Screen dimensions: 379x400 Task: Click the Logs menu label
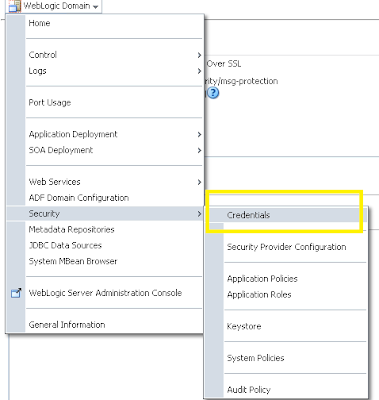click(37, 71)
